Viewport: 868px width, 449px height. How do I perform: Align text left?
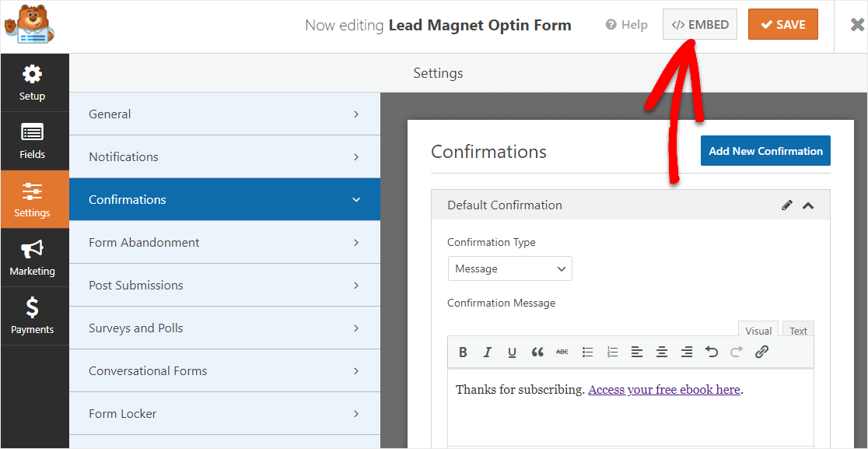click(637, 352)
